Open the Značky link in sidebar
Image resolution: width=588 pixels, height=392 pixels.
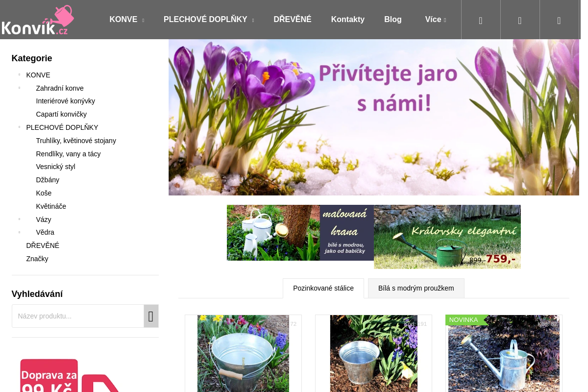pos(37,259)
